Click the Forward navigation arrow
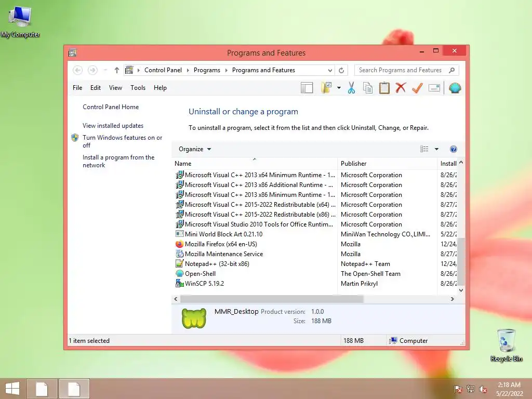532x399 pixels. pyautogui.click(x=92, y=70)
